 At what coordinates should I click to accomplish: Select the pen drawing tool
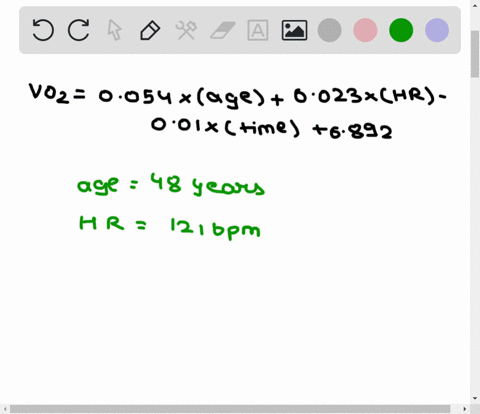click(x=150, y=30)
